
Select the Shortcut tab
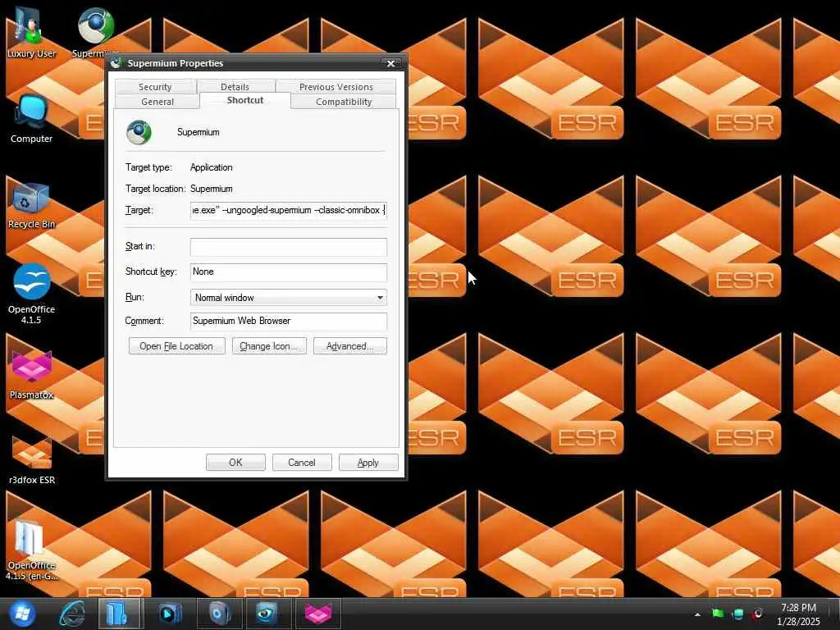point(244,100)
